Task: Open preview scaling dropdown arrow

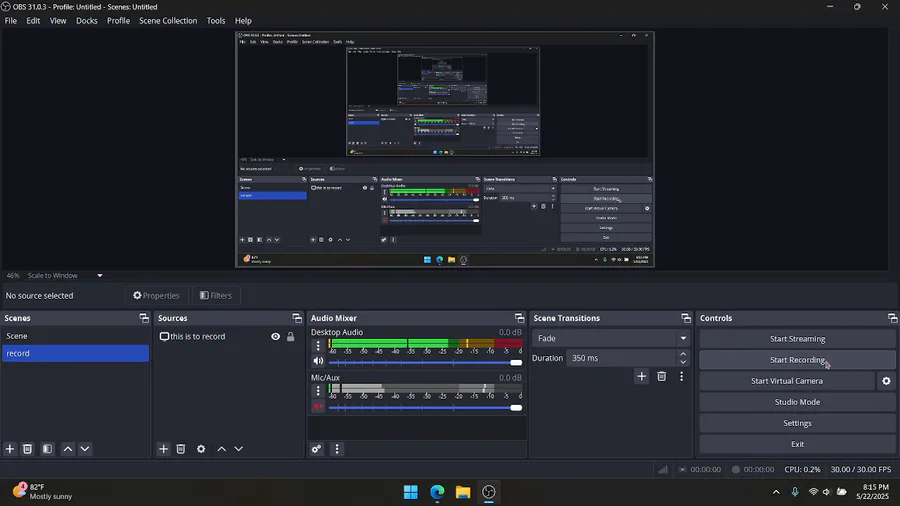Action: click(x=99, y=275)
